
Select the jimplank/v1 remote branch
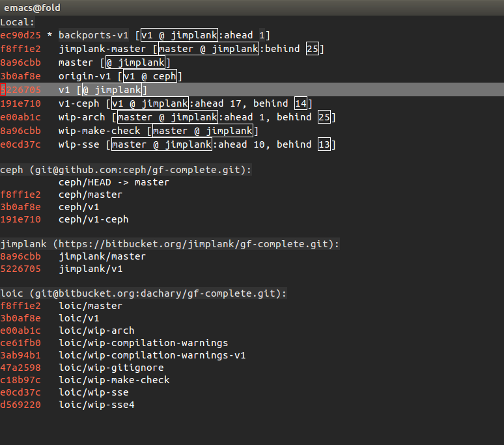coord(91,269)
